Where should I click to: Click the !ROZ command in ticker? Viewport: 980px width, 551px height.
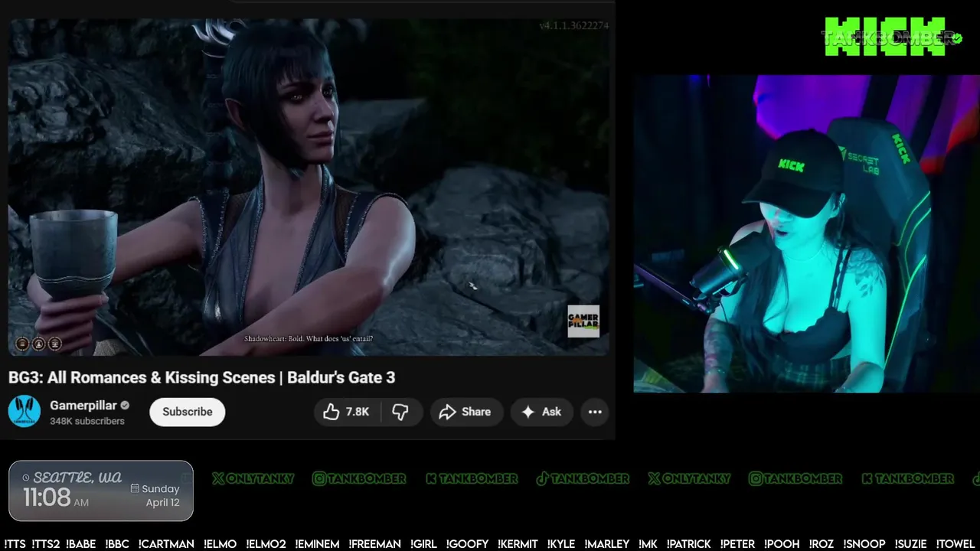(x=823, y=544)
